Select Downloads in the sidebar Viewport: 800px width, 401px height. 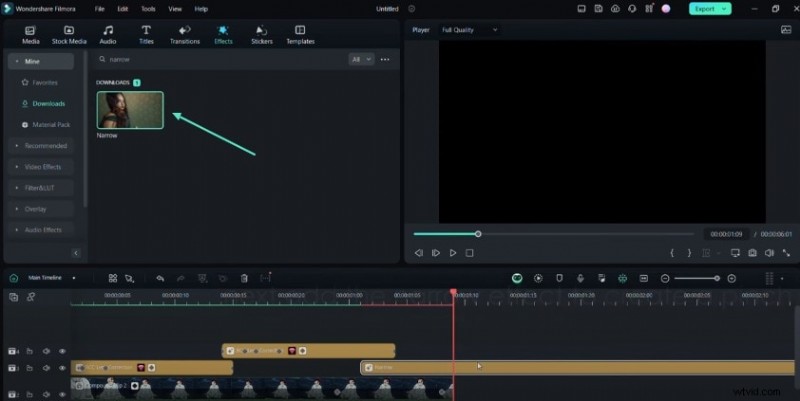(x=41, y=104)
